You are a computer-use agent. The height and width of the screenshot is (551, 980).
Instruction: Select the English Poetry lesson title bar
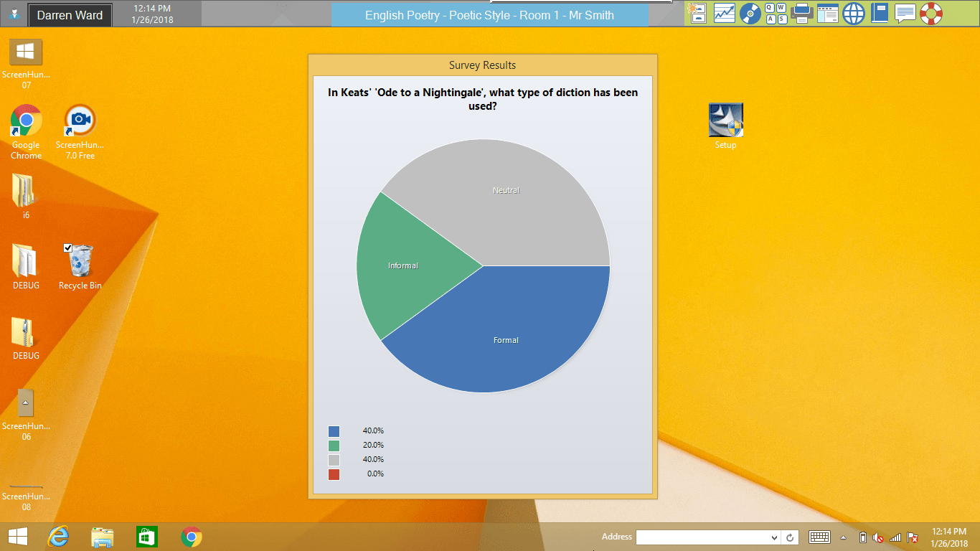click(489, 15)
